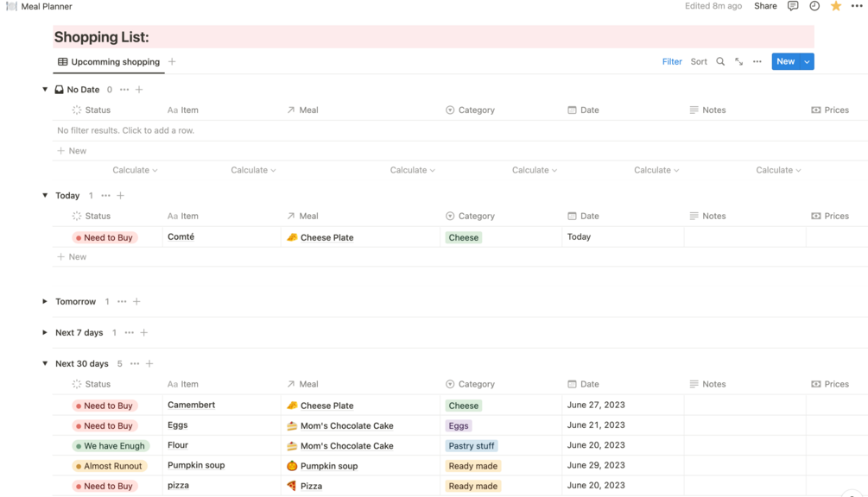Viewport: 868px width, 497px height.
Task: Add item to Next 7 days group
Action: (x=144, y=333)
